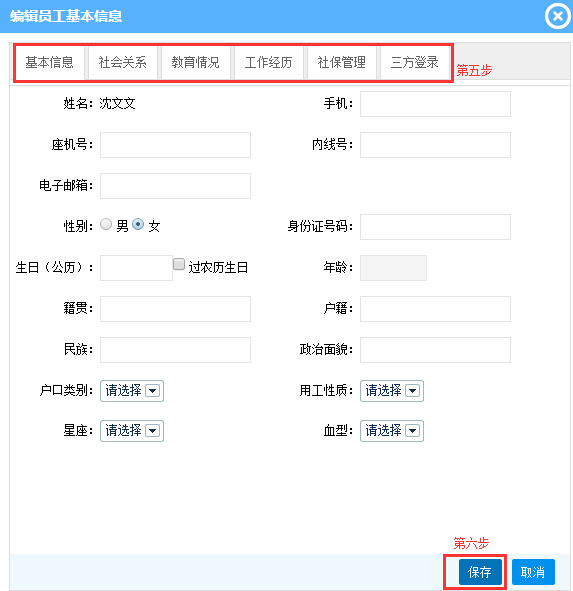Click the 取消 button
573x591 pixels.
click(x=533, y=572)
